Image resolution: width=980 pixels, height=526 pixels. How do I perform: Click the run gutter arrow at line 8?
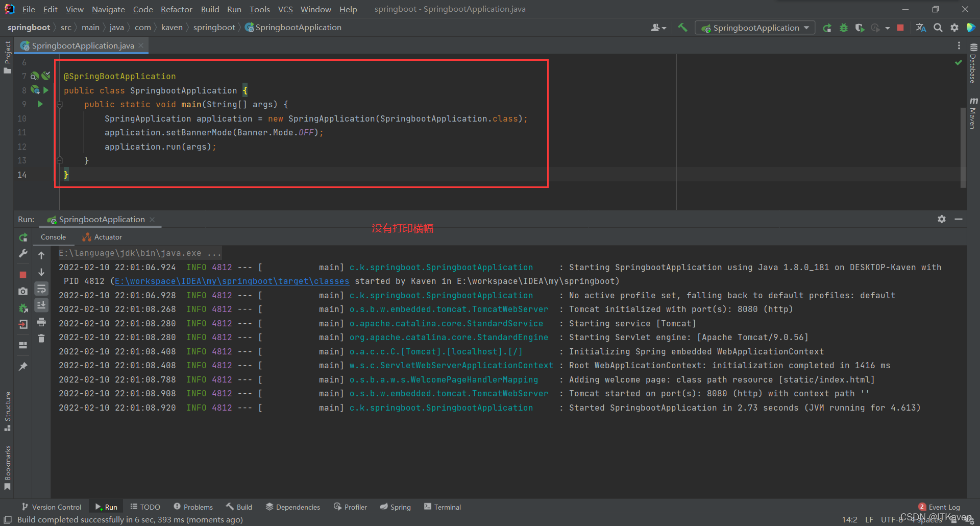click(46, 90)
